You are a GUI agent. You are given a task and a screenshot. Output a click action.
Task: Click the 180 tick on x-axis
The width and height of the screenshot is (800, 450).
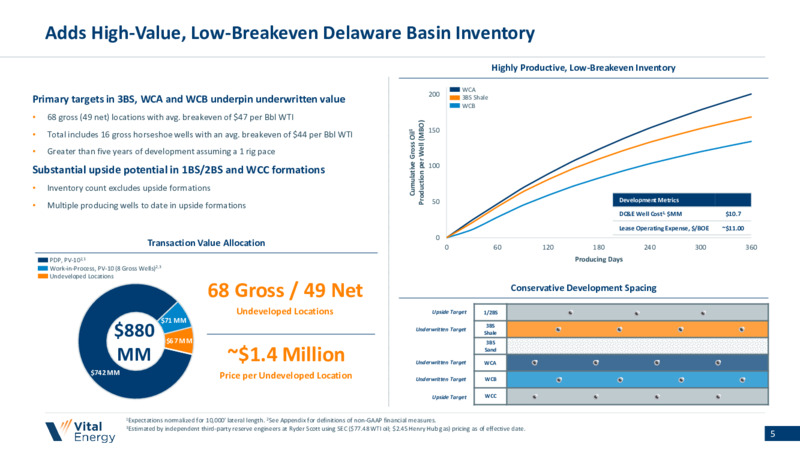click(x=598, y=247)
